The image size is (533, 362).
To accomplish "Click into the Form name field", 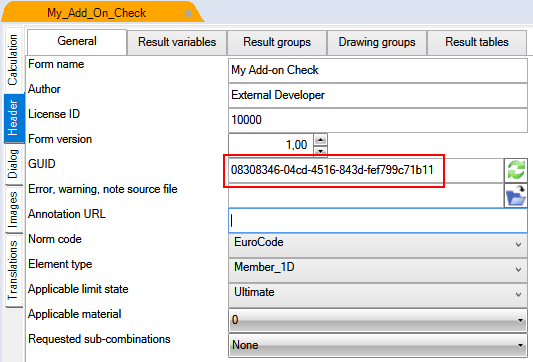I will pos(378,70).
